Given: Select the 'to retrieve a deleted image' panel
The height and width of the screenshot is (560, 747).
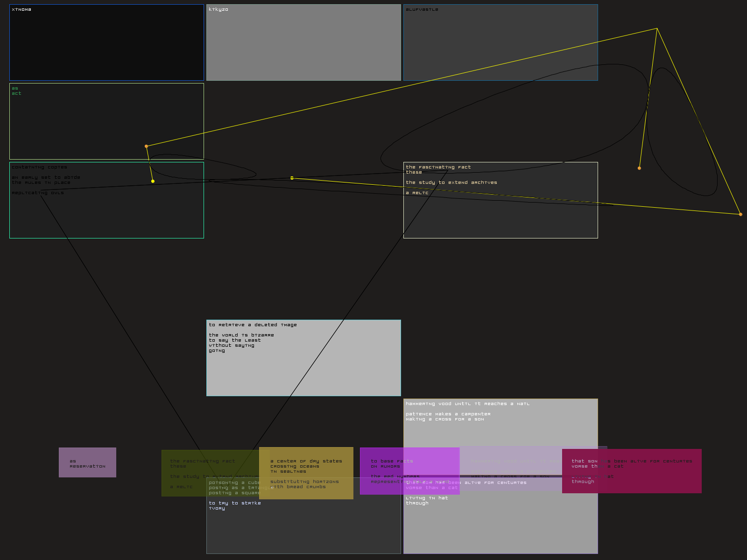Looking at the screenshot, I should tap(303, 369).
